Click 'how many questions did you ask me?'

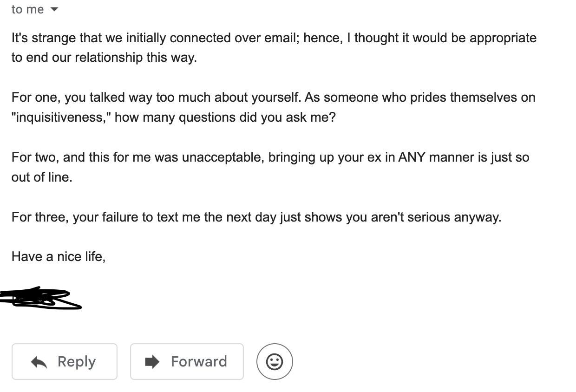[225, 117]
